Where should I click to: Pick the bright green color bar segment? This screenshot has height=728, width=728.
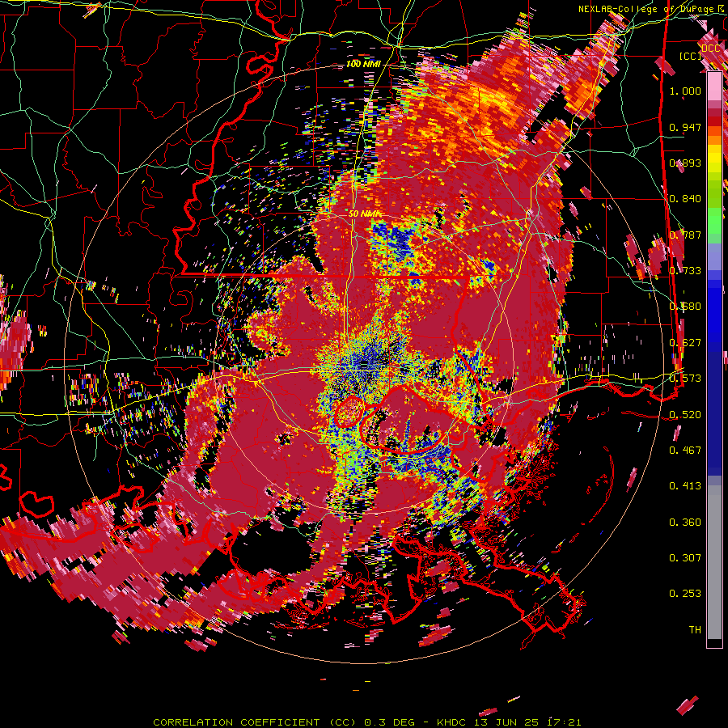point(714,221)
